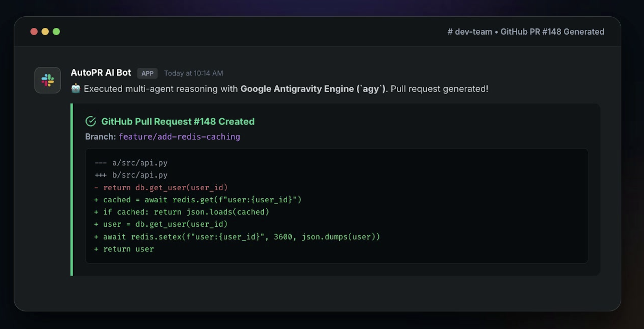Click the yellow minimize window dot

tap(45, 32)
